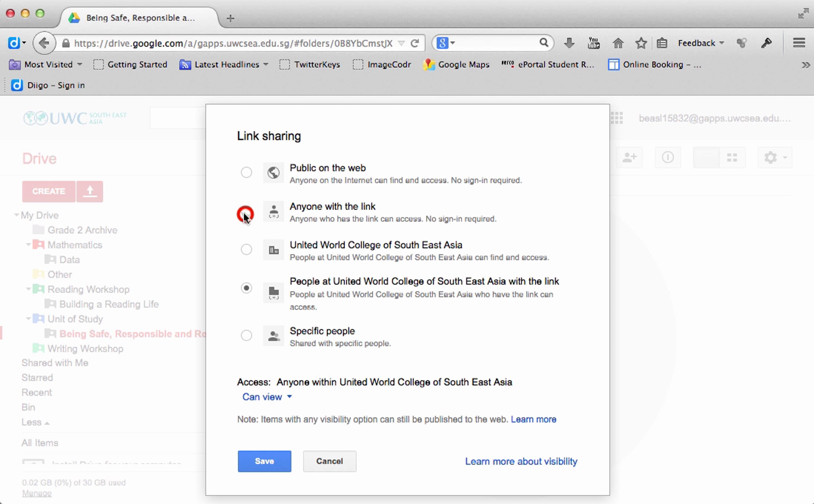
Task: Switch to the Being Safe, Responsible tab
Action: tap(140, 18)
